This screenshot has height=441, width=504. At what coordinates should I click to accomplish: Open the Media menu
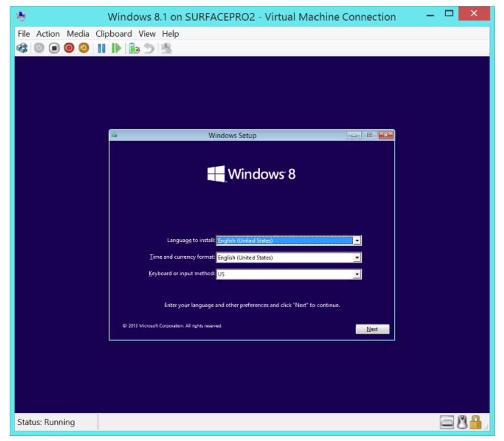[78, 34]
